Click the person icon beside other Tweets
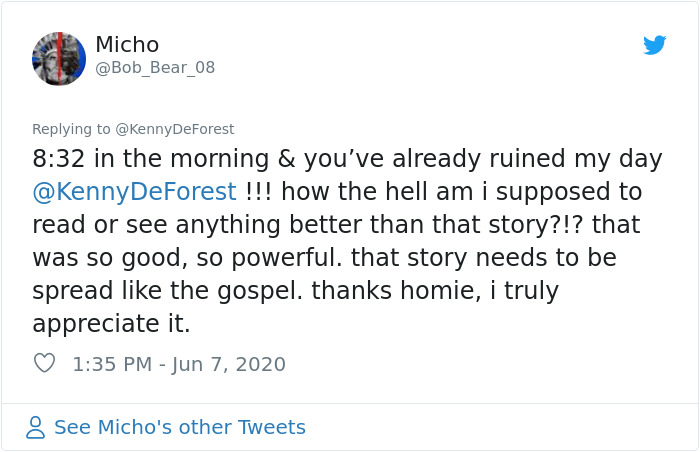Screen dimensions: 700x452 (x=36, y=428)
